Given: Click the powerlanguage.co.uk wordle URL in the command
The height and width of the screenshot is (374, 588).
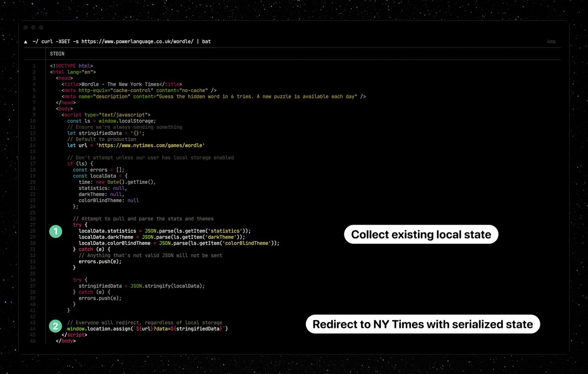Looking at the screenshot, I should (x=137, y=42).
